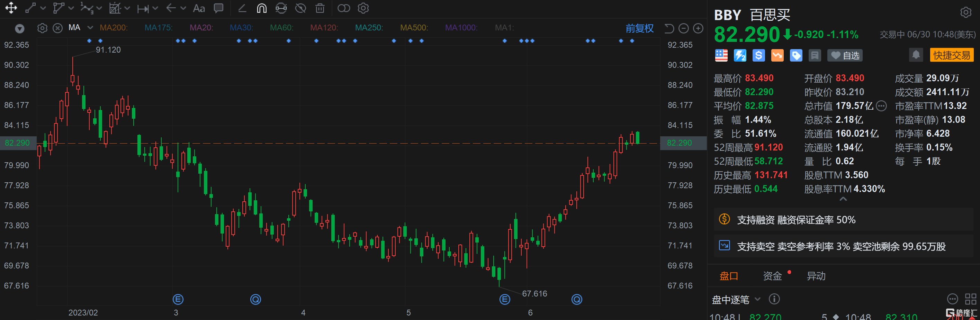980x320 pixels.
Task: Click the tick info circle icon
Action: 774,299
